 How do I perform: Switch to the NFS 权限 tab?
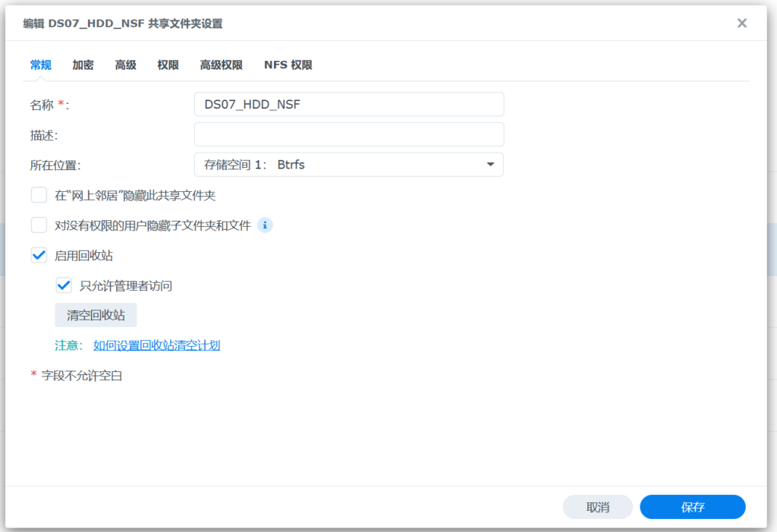[288, 65]
